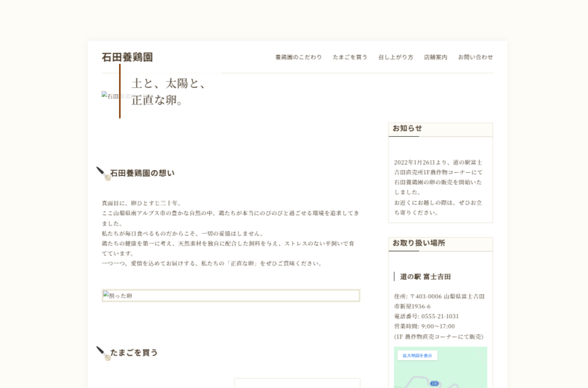Click the 石田養鶏園 site title logo
Viewport: 588px width, 388px height.
tap(127, 57)
